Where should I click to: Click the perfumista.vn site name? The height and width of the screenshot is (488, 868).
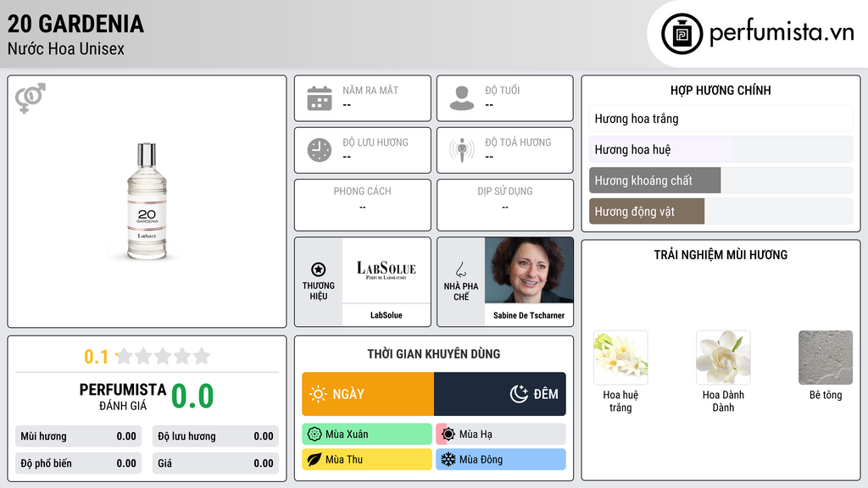(x=782, y=33)
